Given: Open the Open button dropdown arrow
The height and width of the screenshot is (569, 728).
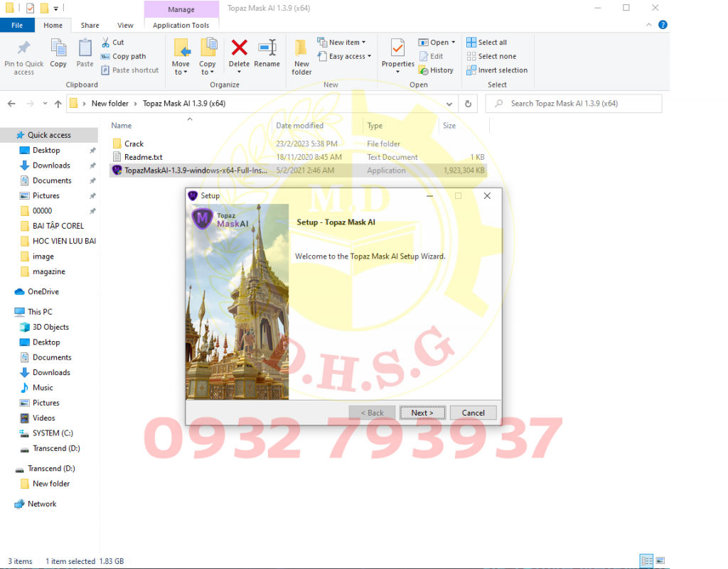Looking at the screenshot, I should (x=453, y=42).
